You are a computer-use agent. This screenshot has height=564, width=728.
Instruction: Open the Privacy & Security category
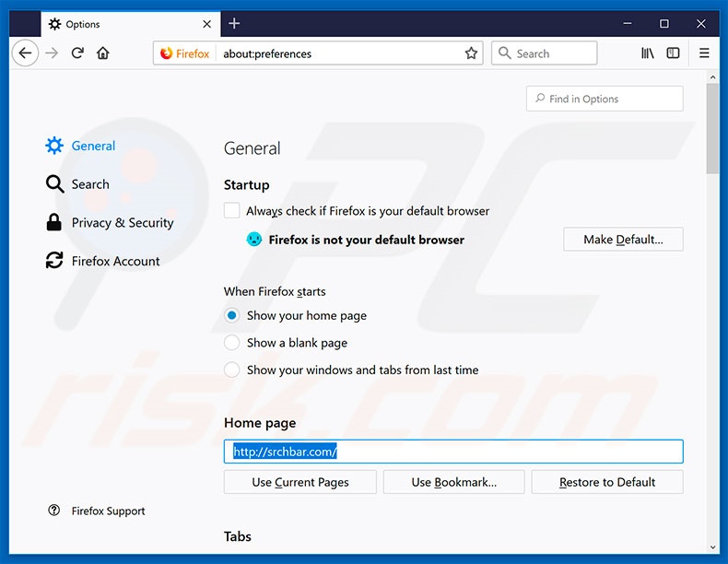(x=110, y=223)
